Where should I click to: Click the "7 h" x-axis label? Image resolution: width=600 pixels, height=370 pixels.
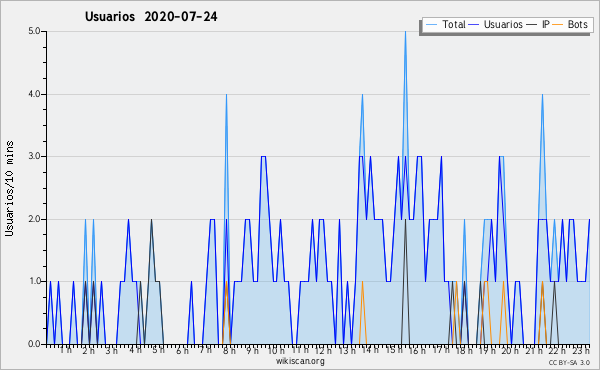[205, 350]
